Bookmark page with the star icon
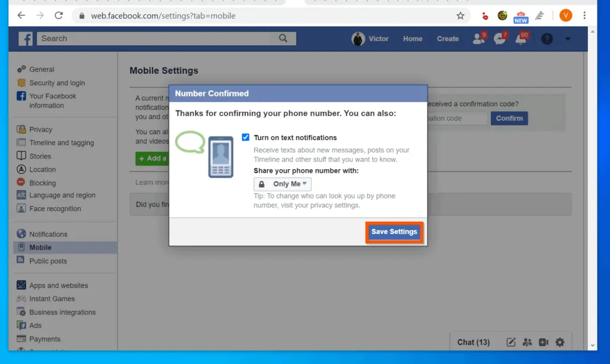 coord(460,15)
